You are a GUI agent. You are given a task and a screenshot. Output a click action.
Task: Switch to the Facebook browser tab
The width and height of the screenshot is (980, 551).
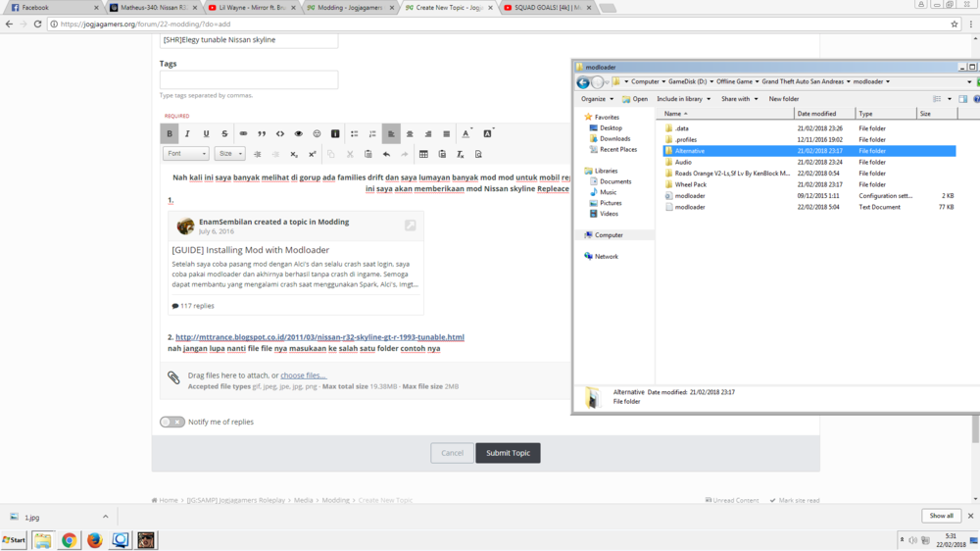[52, 8]
